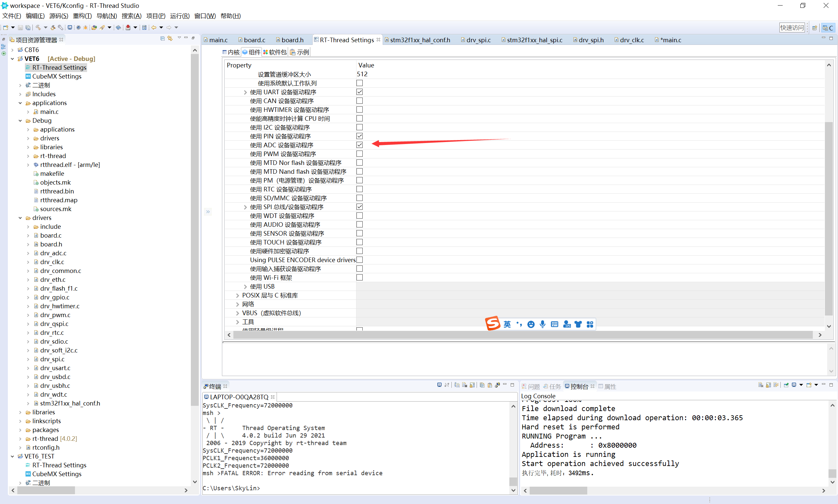838x504 pixels.
Task: Open the SDK Manager packages icon
Action: pyautogui.click(x=94, y=27)
